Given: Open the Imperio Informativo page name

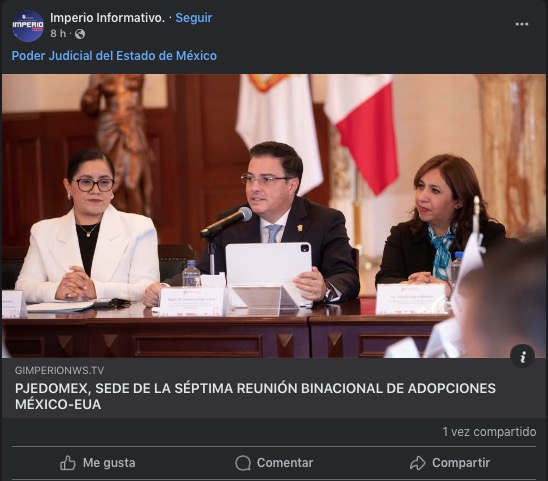Looking at the screenshot, I should click(107, 18).
